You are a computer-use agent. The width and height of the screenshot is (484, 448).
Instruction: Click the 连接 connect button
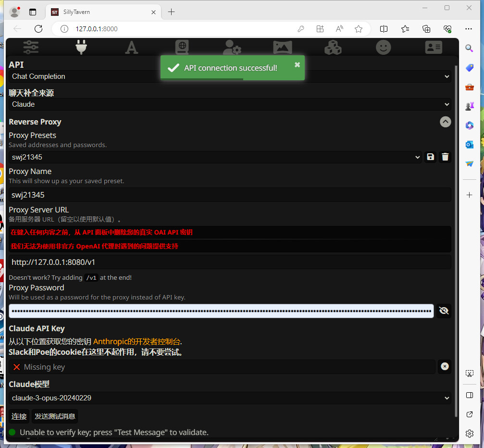(x=19, y=416)
